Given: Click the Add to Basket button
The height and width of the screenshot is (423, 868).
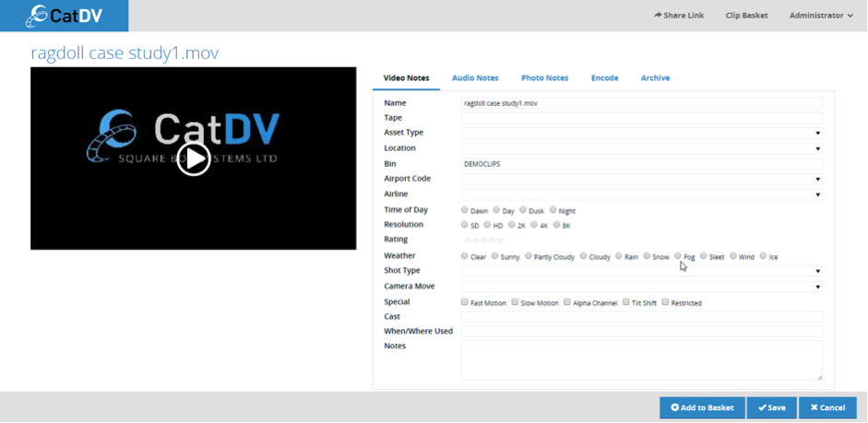Looking at the screenshot, I should [x=702, y=407].
